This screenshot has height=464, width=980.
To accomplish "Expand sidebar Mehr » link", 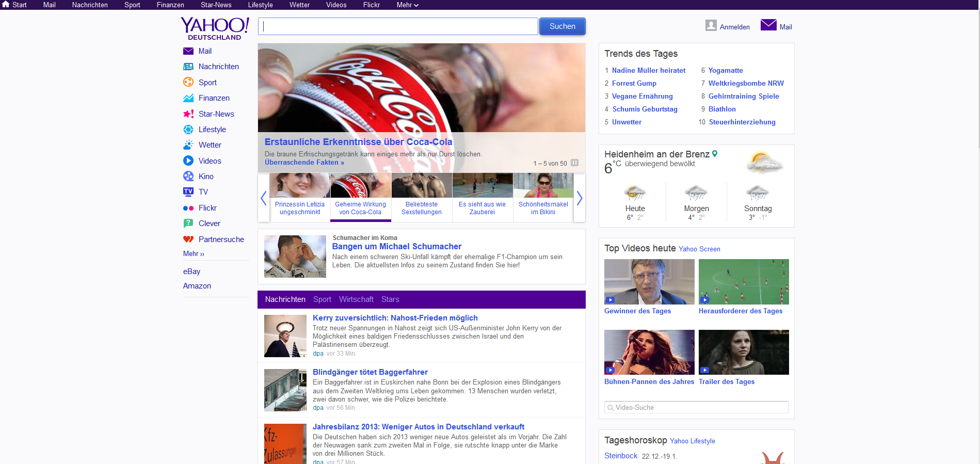I will (194, 254).
